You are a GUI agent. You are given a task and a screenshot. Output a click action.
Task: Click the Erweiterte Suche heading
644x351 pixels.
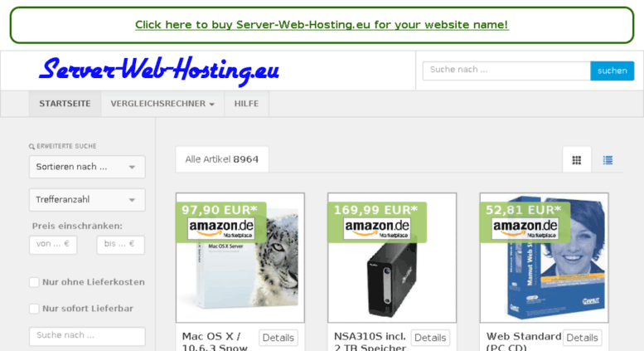[x=63, y=146]
